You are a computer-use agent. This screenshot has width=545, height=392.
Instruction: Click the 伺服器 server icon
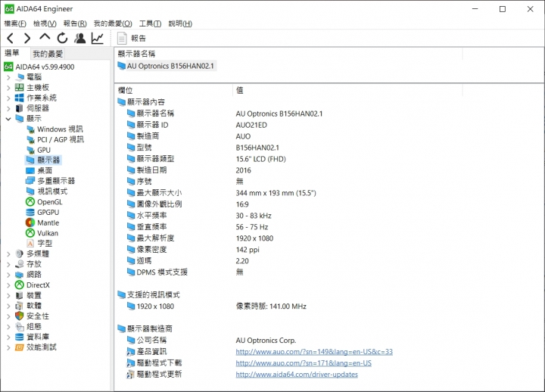tap(20, 108)
